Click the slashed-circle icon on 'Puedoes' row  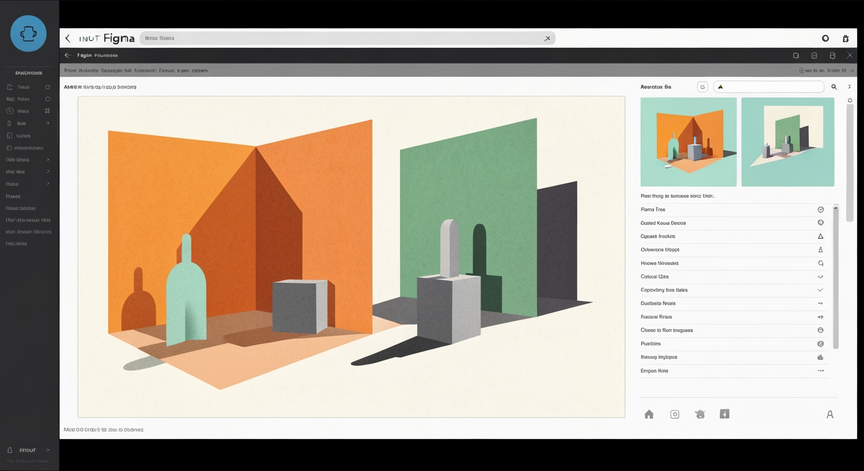pos(820,344)
